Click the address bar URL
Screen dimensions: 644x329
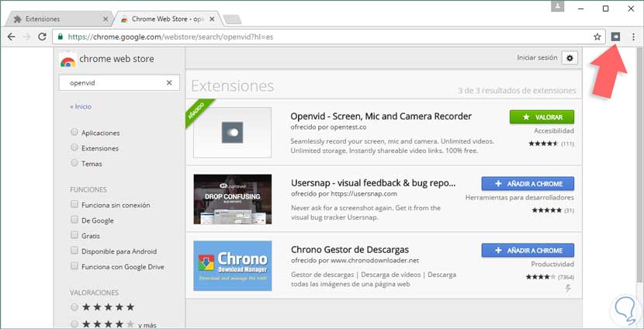(171, 37)
